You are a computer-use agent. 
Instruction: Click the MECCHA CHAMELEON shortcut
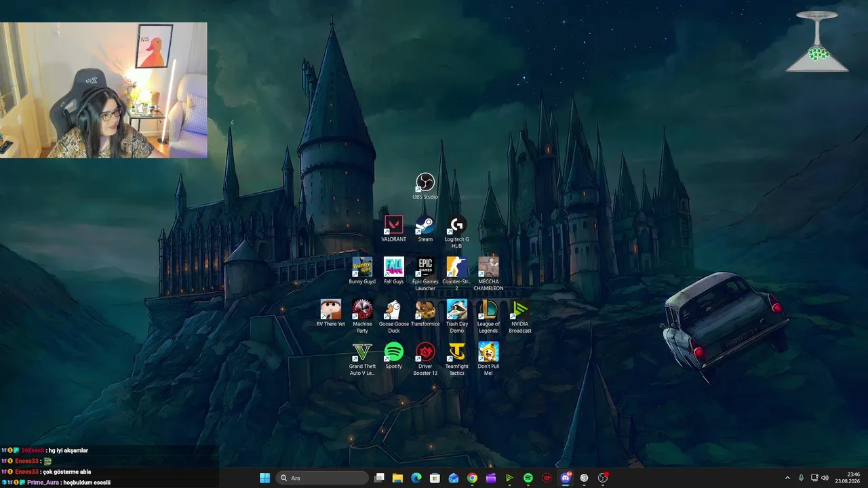pyautogui.click(x=488, y=274)
